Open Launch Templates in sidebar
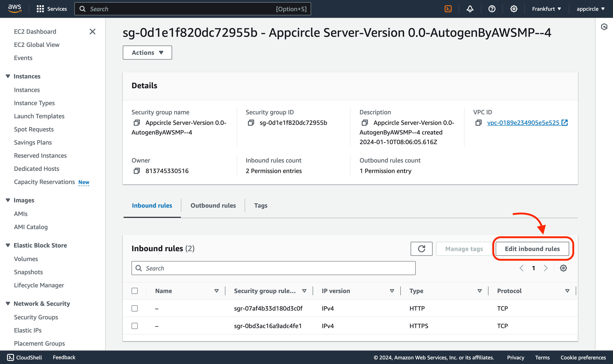613x364 pixels. point(39,116)
